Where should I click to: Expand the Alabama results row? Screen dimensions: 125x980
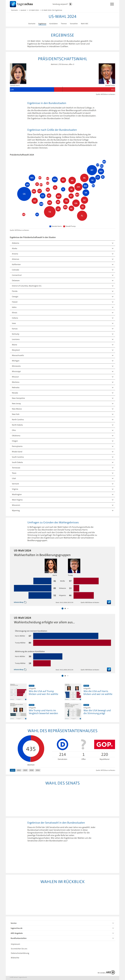pyautogui.click(x=62, y=243)
